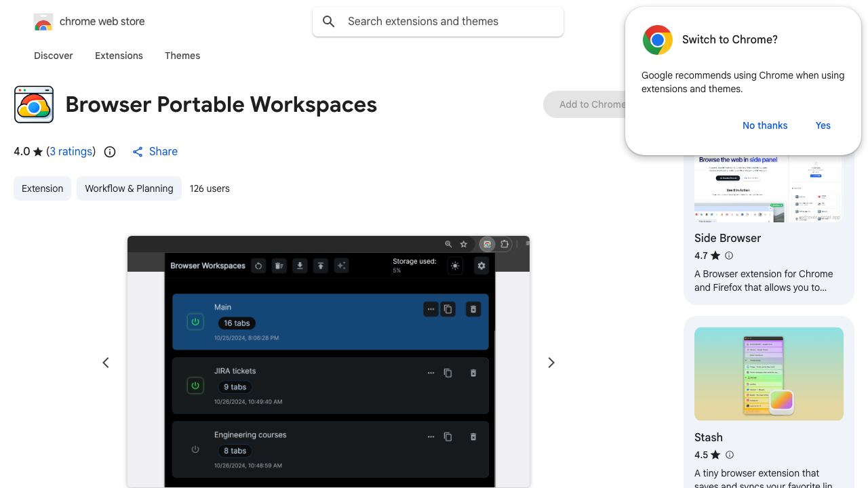868x488 pixels.
Task: Click the Browser Portable Workspaces extension icon
Action: pyautogui.click(x=34, y=104)
